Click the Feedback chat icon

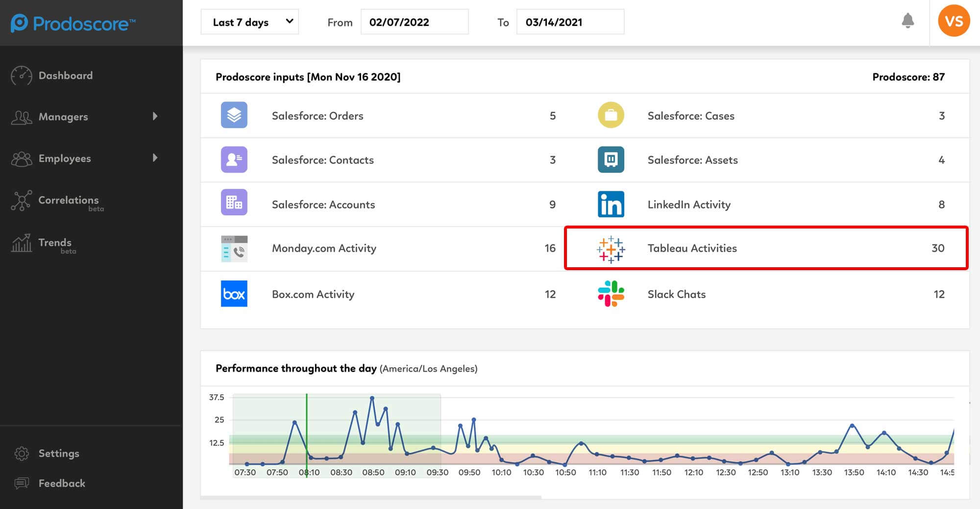(22, 484)
